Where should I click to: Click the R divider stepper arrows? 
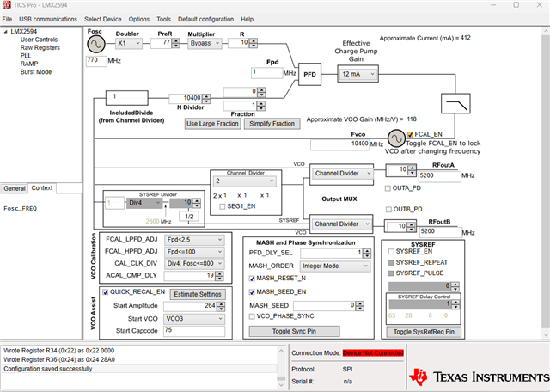(x=254, y=43)
